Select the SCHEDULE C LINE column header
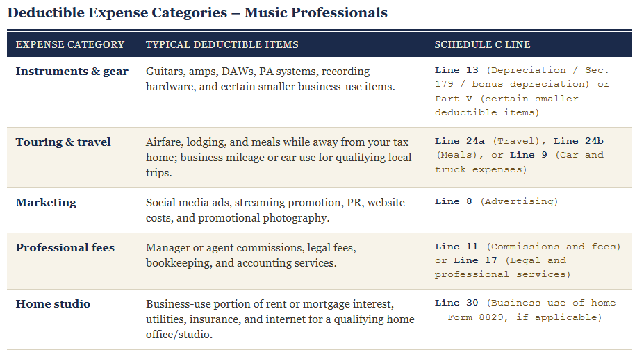Screen dimensions: 644x359 click(x=482, y=44)
